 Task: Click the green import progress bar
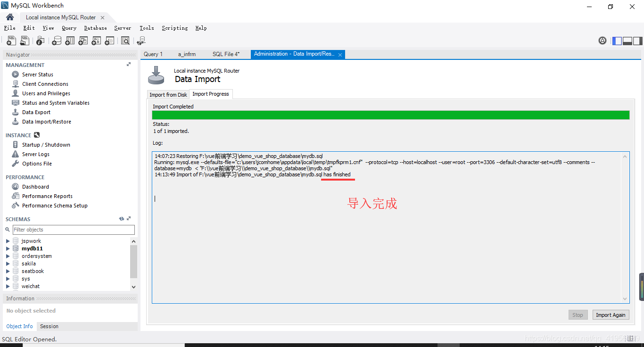click(391, 115)
